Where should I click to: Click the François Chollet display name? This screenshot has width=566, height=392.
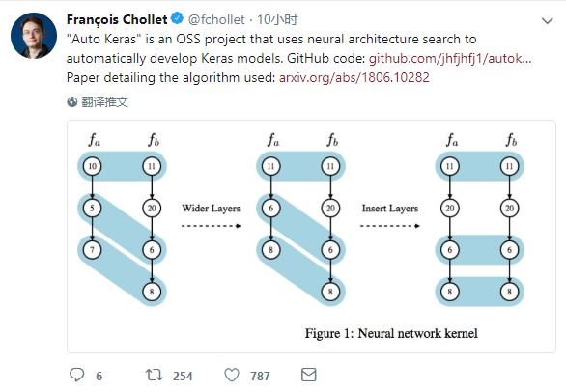point(117,19)
